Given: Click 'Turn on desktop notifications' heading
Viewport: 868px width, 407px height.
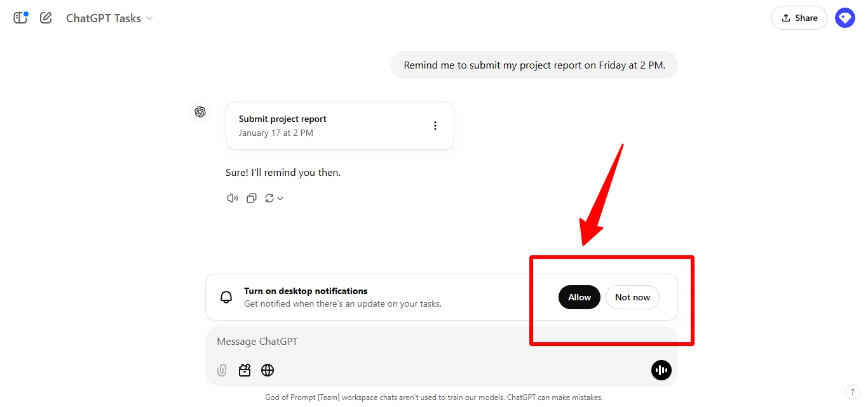Looking at the screenshot, I should pos(306,291).
